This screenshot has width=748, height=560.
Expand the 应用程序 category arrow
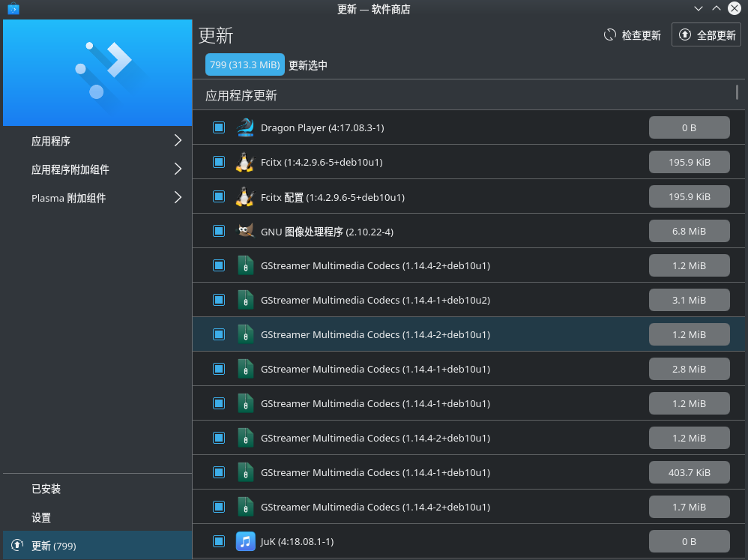(x=178, y=141)
